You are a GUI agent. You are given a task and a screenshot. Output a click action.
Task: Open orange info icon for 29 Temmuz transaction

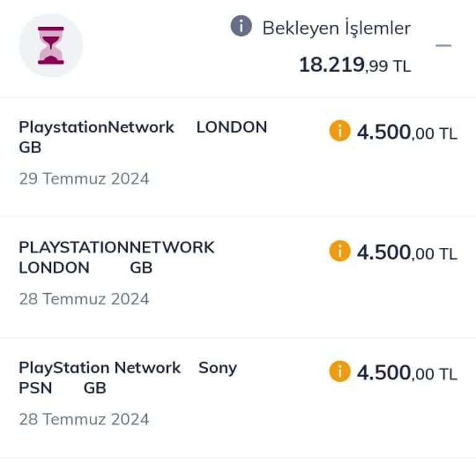340,131
